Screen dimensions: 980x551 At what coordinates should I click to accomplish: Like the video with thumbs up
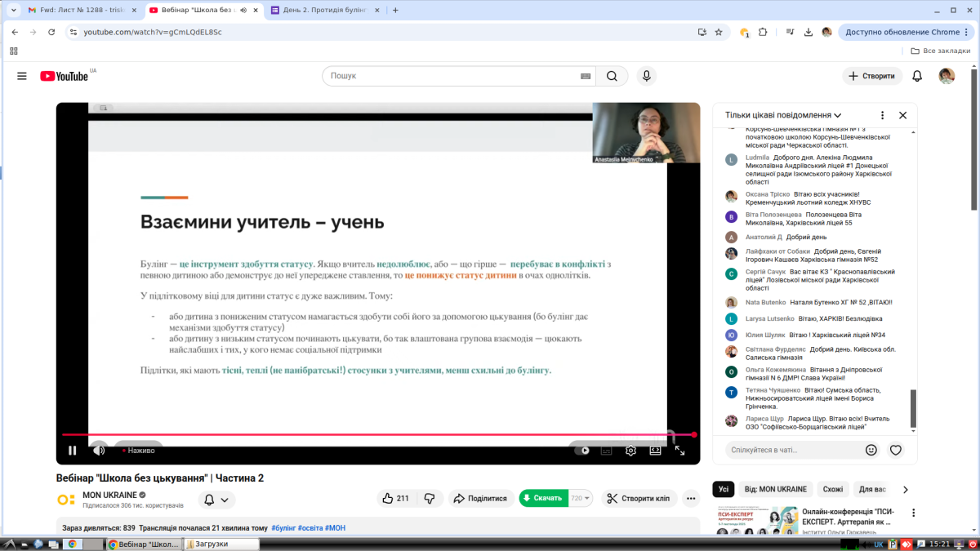click(x=395, y=499)
